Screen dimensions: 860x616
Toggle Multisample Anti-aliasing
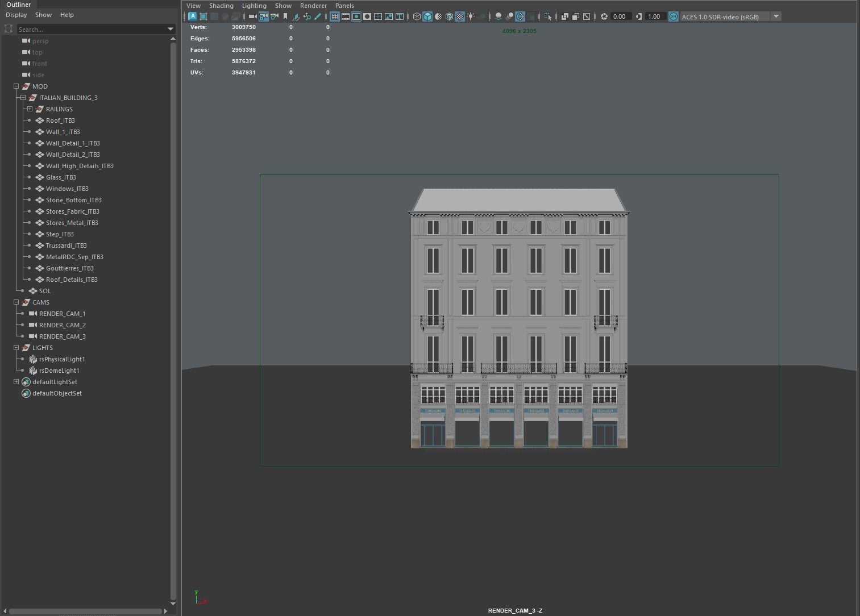click(x=520, y=16)
